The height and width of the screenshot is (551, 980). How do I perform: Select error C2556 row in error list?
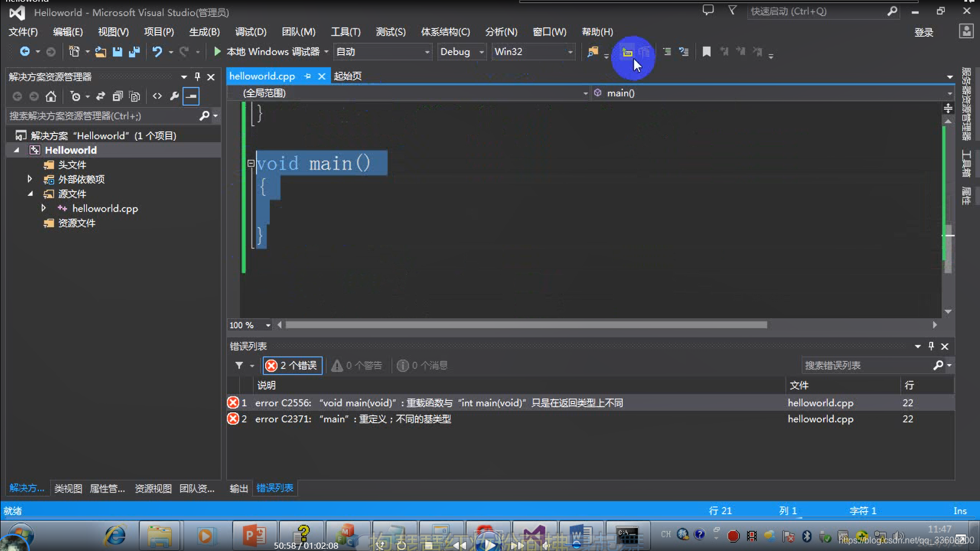pyautogui.click(x=590, y=402)
